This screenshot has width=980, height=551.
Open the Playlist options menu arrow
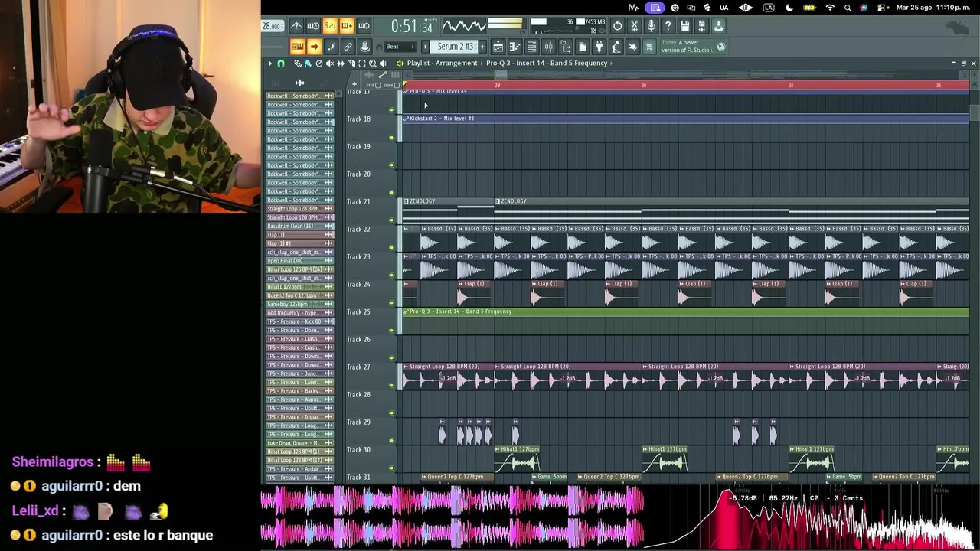click(x=270, y=64)
